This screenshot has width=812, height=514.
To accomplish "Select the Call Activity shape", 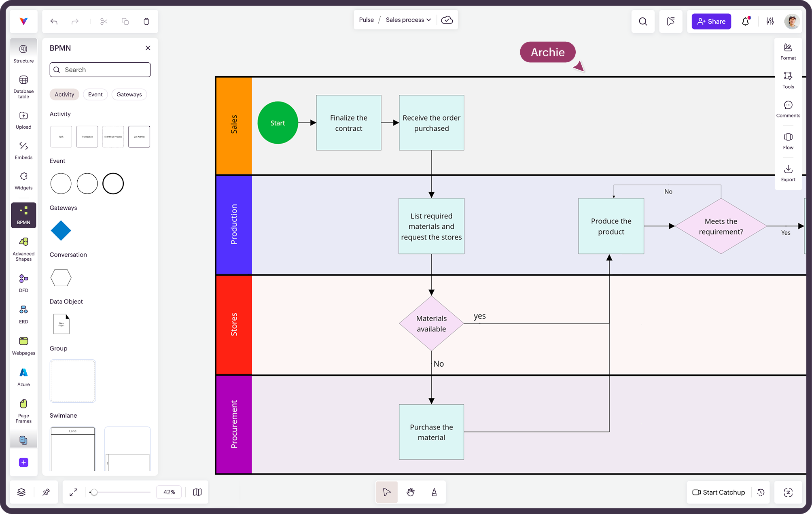I will click(x=139, y=137).
